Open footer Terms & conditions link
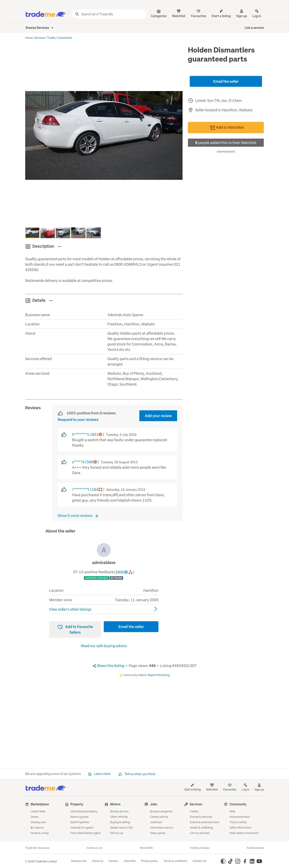This screenshot has width=289, height=868. pos(175,861)
